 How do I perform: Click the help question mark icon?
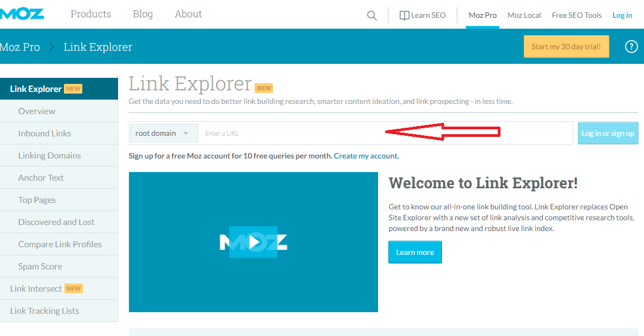click(631, 47)
